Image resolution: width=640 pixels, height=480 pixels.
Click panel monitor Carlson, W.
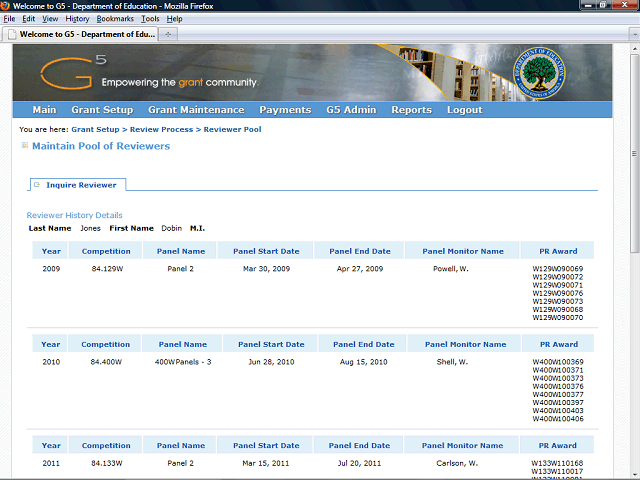[x=457, y=463]
